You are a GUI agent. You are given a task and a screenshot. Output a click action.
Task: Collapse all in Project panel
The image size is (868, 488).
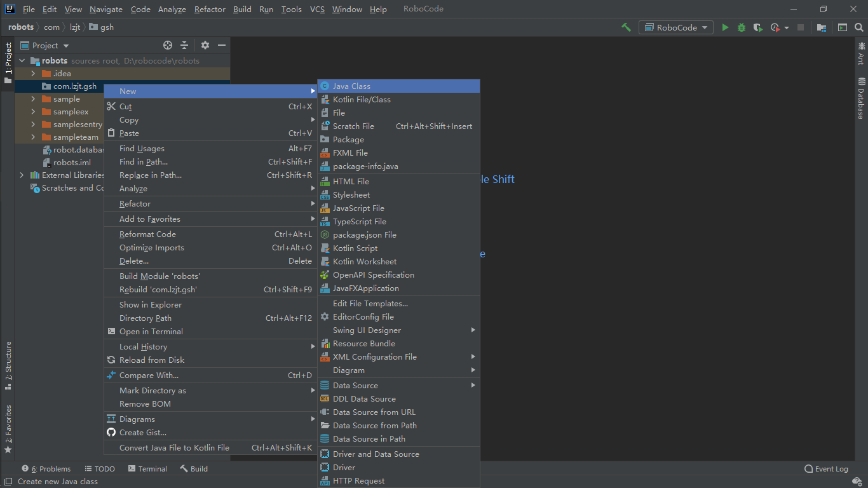coord(184,45)
